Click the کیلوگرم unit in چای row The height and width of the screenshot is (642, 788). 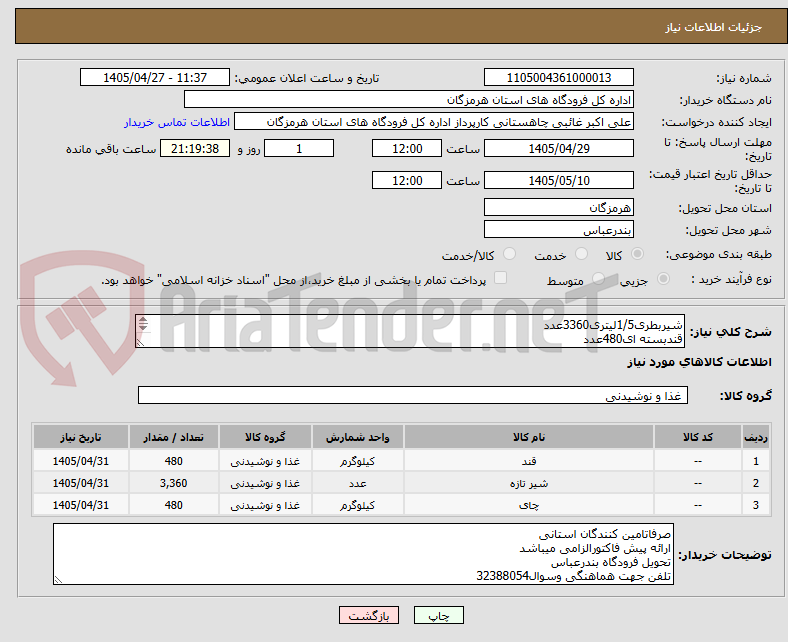tap(357, 505)
